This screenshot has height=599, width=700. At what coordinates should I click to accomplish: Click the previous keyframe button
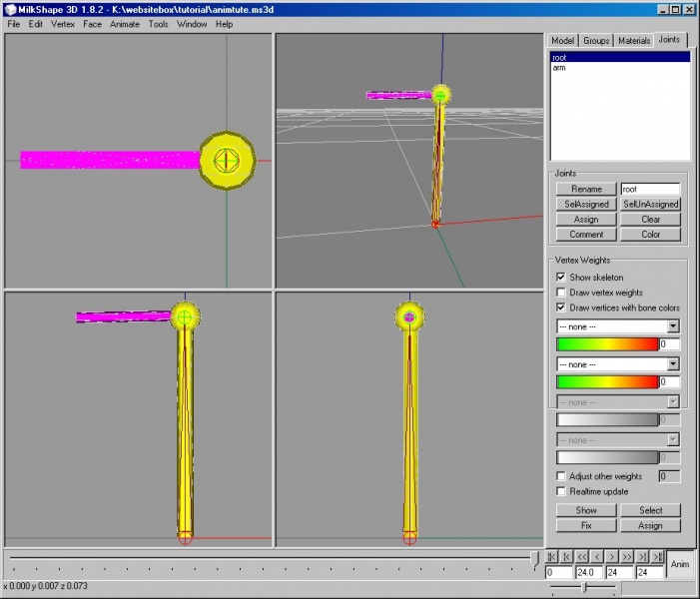tap(567, 556)
